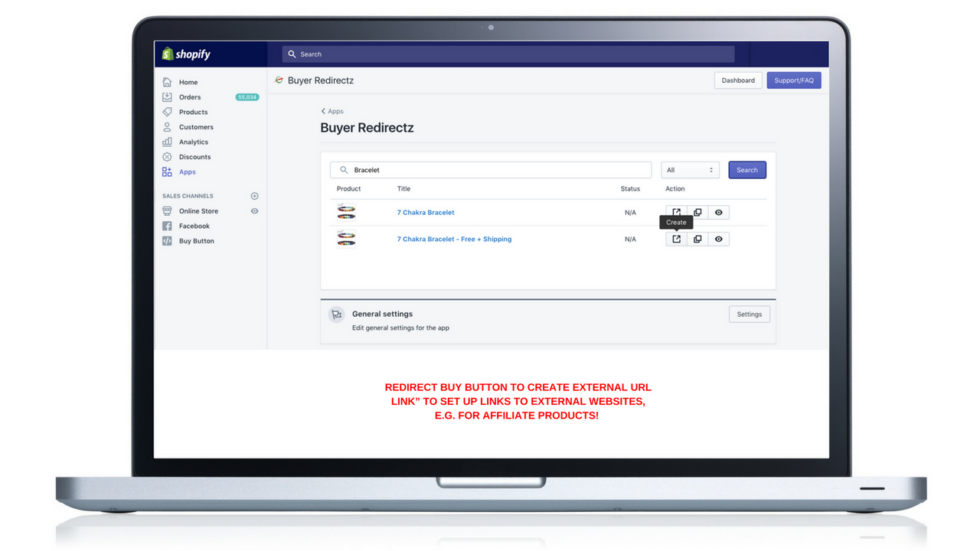Click the Customers icon in sidebar
The image size is (980, 551).
point(168,126)
